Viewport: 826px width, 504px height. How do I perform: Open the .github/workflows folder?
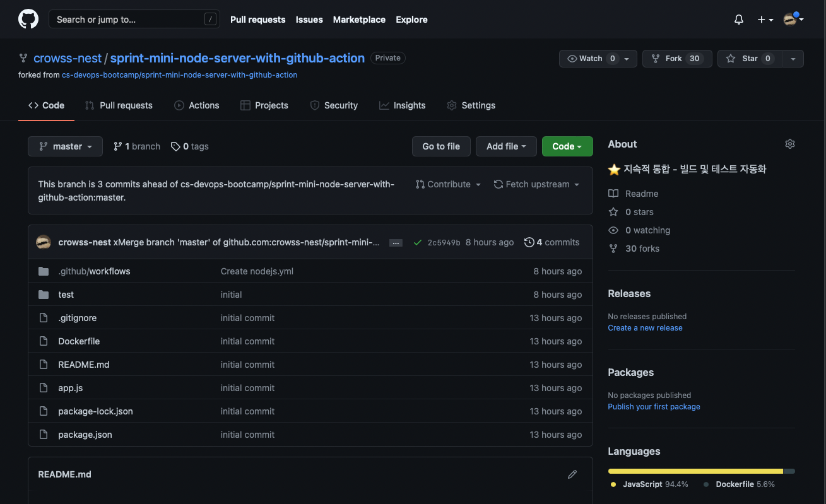pyautogui.click(x=94, y=271)
